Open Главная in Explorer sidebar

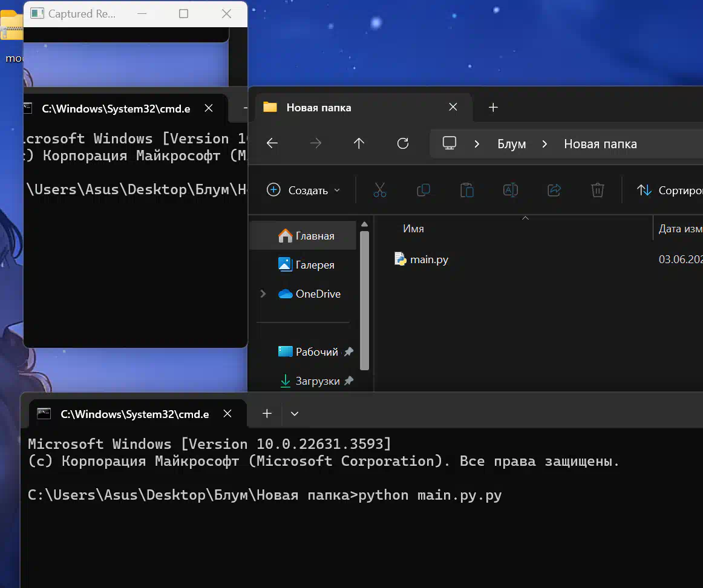(x=304, y=236)
